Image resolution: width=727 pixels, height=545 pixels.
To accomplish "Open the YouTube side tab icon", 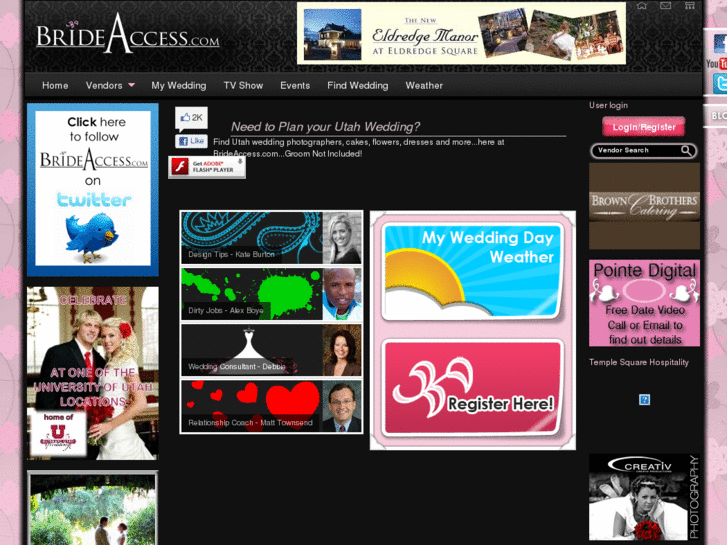I will (x=717, y=64).
